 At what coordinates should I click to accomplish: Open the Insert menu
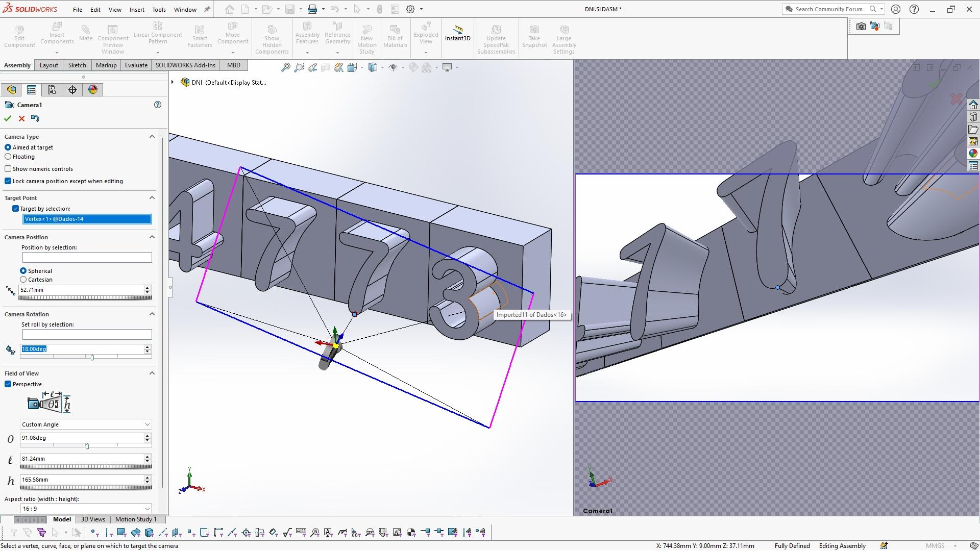[x=137, y=9]
